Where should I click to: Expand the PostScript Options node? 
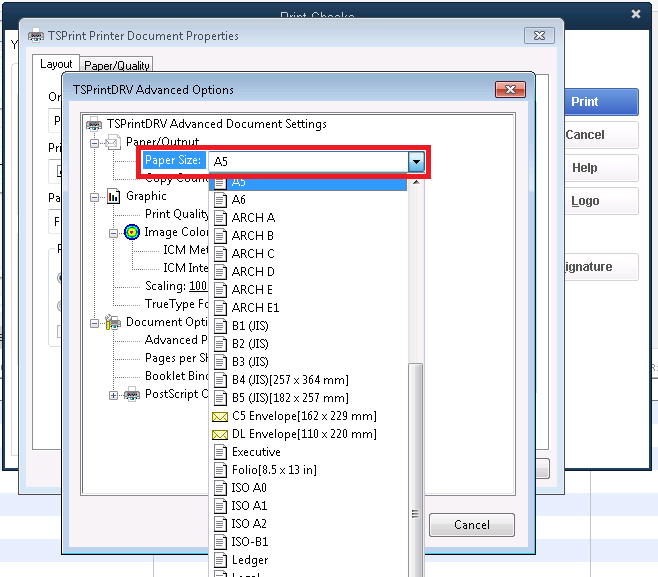[113, 395]
